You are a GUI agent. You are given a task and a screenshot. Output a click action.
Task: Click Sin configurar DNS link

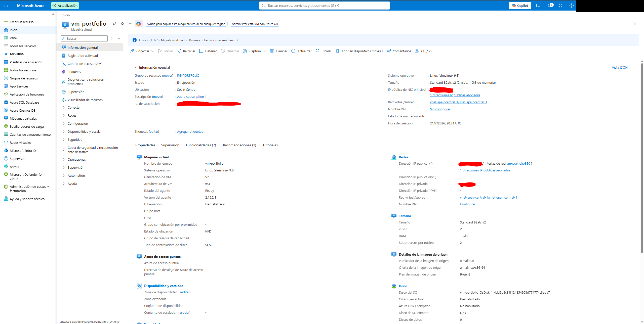click(x=440, y=109)
